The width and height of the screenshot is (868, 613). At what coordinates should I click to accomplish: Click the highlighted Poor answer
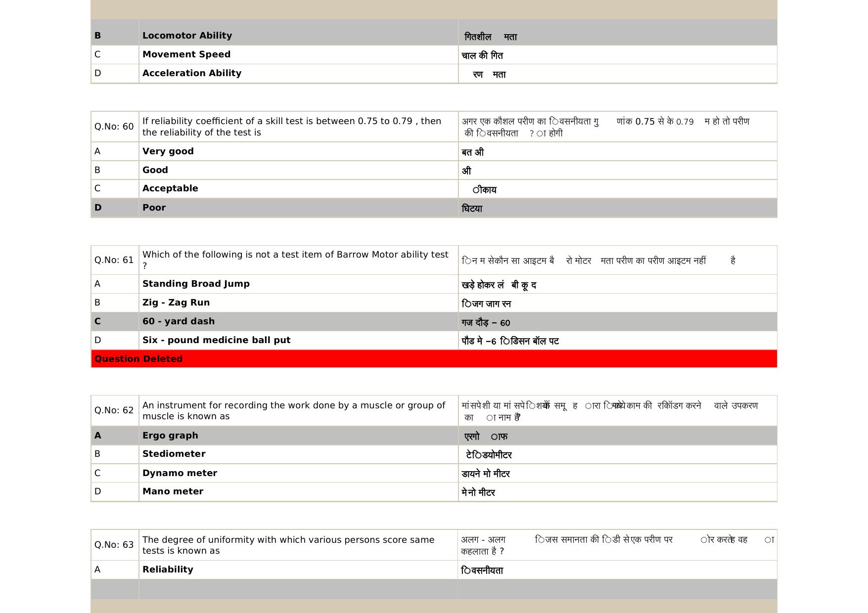[x=154, y=208]
